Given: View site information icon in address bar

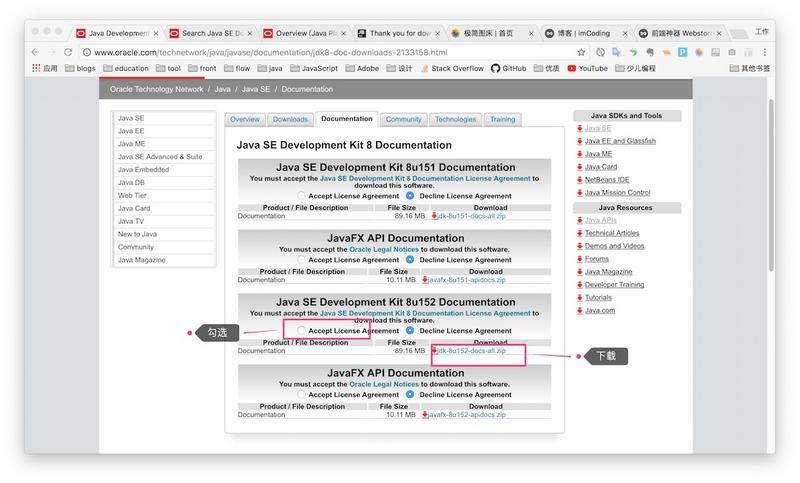Looking at the screenshot, I should 87,52.
